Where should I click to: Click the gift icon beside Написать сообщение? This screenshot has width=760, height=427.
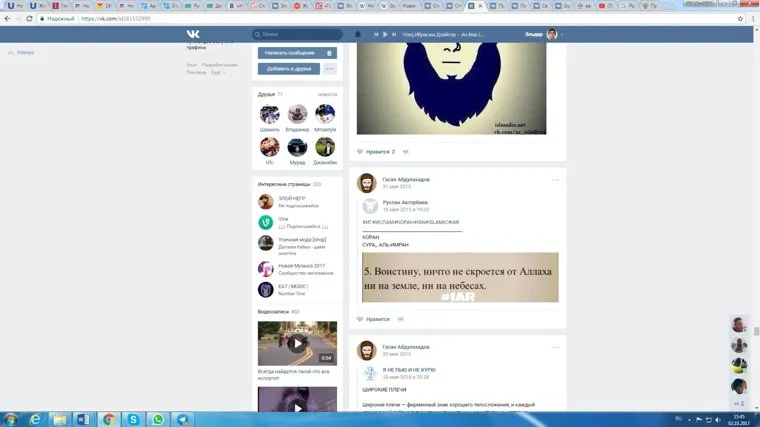pos(329,53)
